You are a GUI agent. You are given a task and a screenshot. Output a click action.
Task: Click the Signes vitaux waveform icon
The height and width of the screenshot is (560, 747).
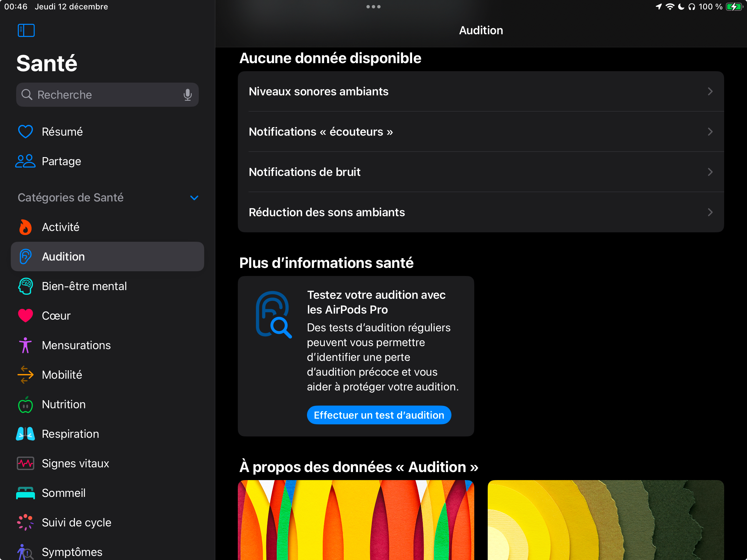click(25, 463)
